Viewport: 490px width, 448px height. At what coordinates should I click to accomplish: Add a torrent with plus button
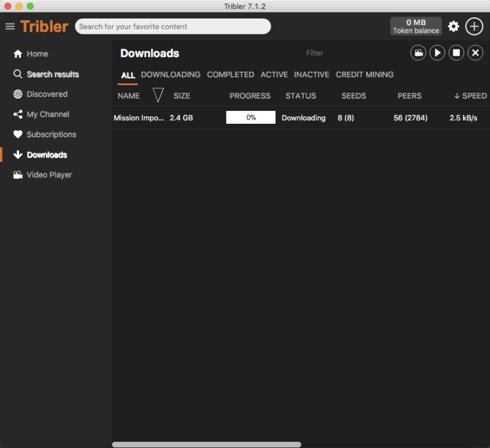click(474, 26)
